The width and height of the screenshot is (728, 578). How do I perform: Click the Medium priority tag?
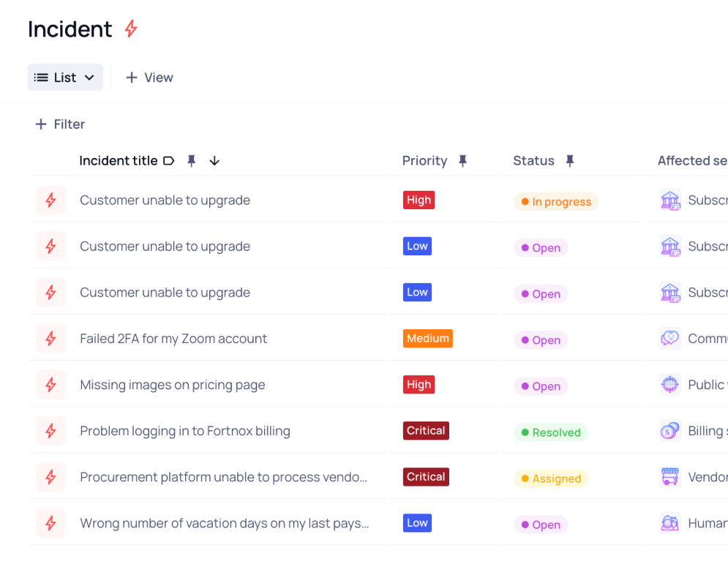[428, 339]
